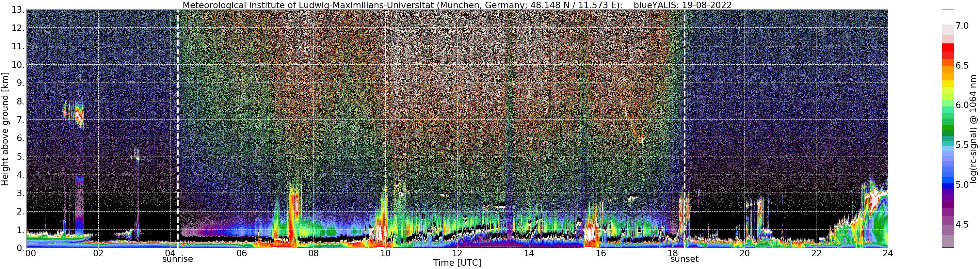The width and height of the screenshot is (980, 269).
Task: Click the '1.' height axis tick label
Action: point(21,230)
